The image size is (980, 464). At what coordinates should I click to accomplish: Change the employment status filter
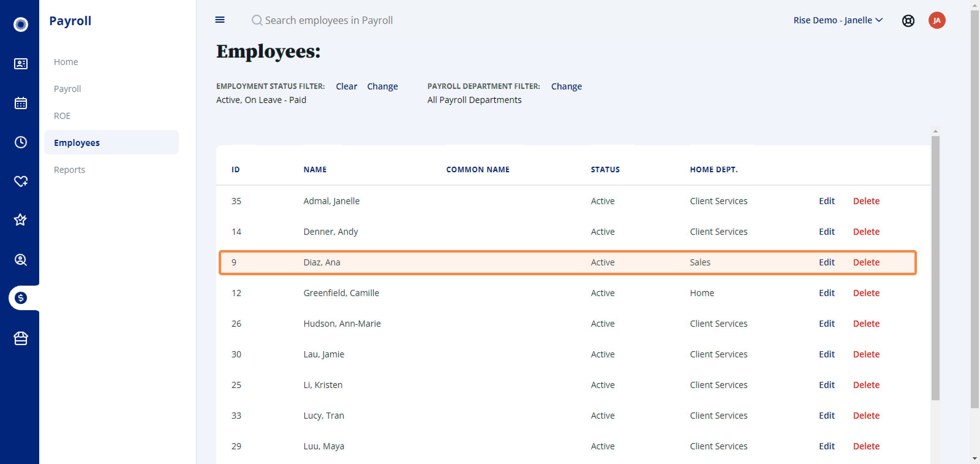coord(382,86)
